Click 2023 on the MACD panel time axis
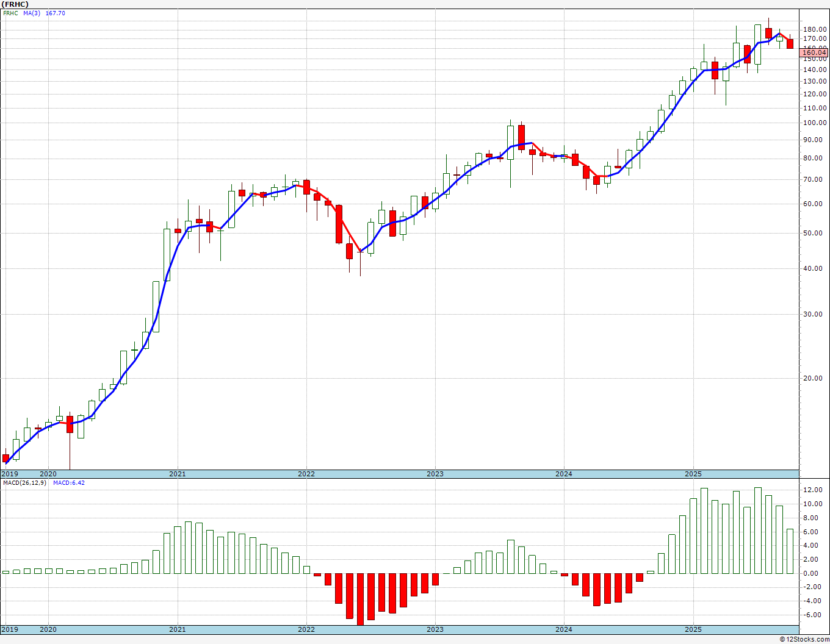The image size is (830, 644). [435, 629]
